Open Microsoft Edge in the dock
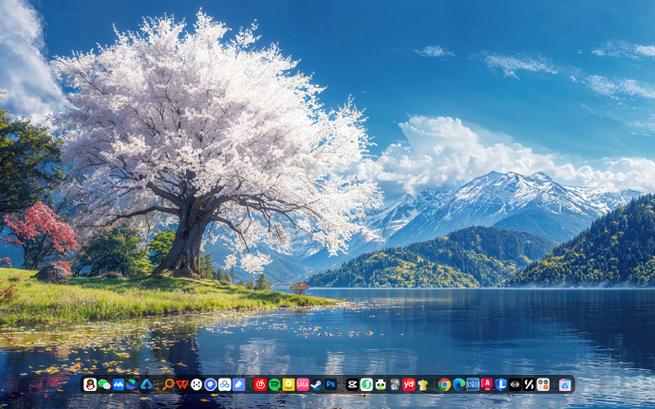This screenshot has height=409, width=655. [459, 384]
